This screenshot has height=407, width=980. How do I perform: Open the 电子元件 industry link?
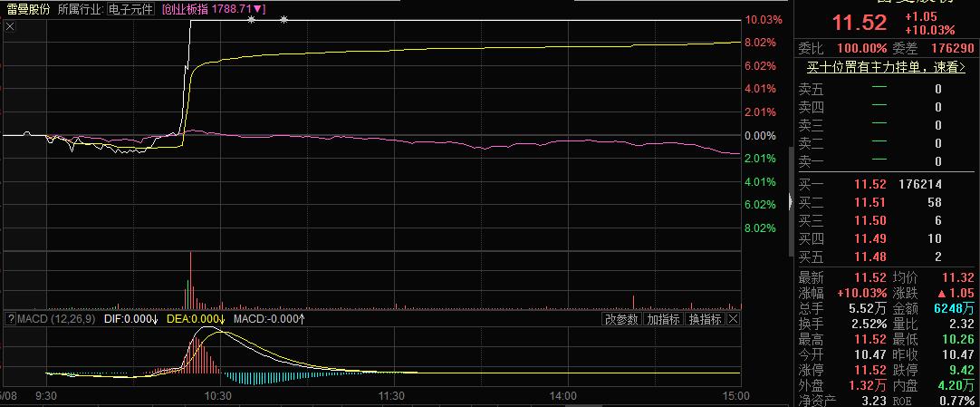click(130, 9)
